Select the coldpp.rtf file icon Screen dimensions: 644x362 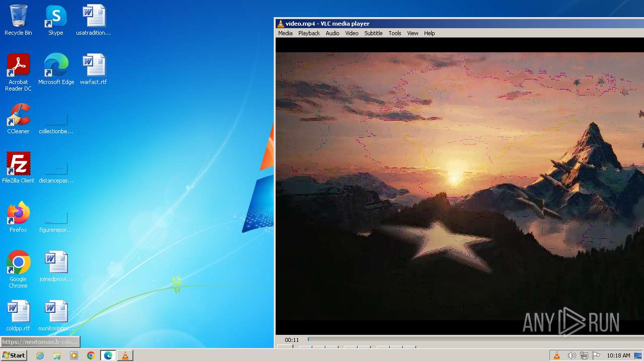tap(18, 316)
